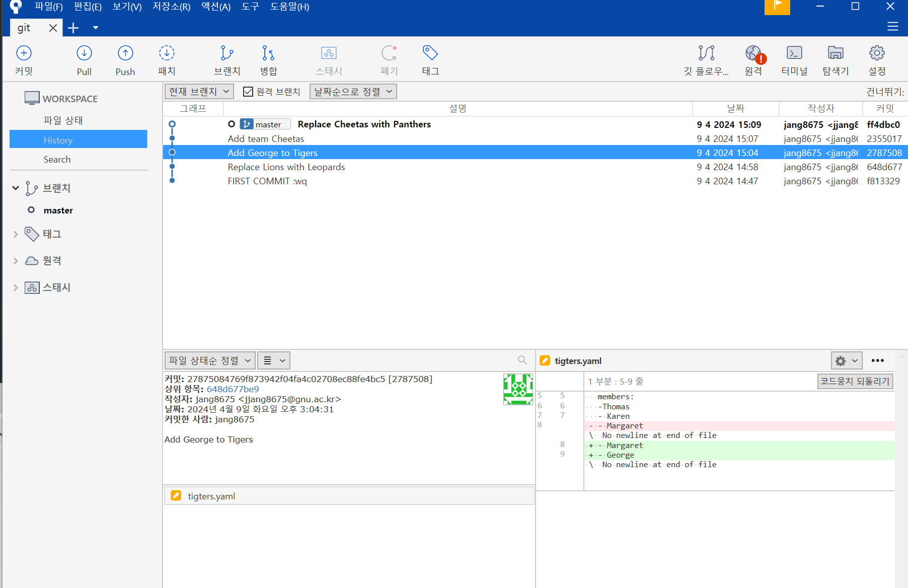Click the Push toolbar icon
The image size is (908, 588).
(125, 59)
